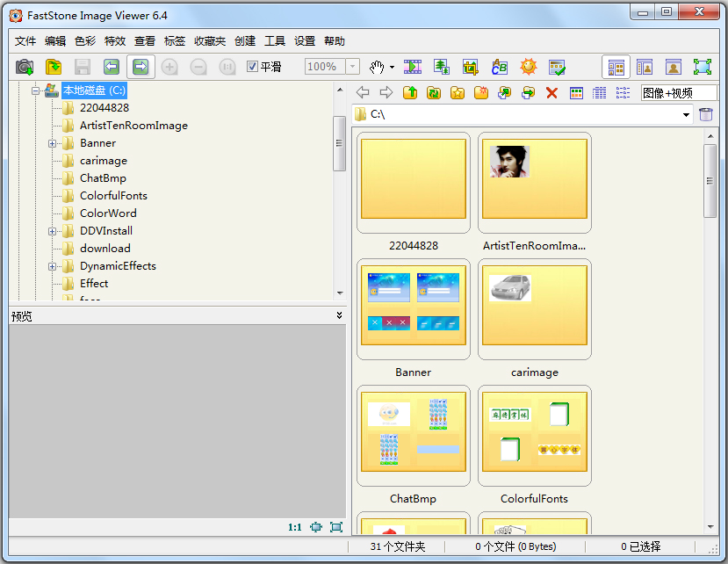The height and width of the screenshot is (564, 728).
Task: Open the 文件 menu
Action: click(x=25, y=41)
